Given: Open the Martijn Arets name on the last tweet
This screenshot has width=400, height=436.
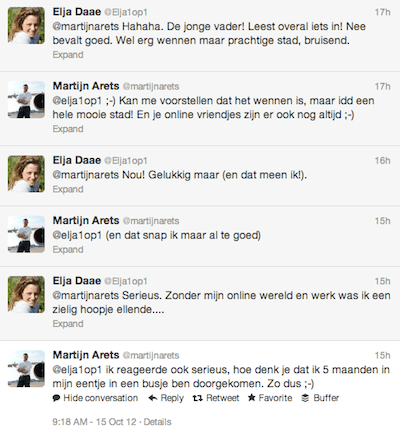Looking at the screenshot, I should 86,355.
